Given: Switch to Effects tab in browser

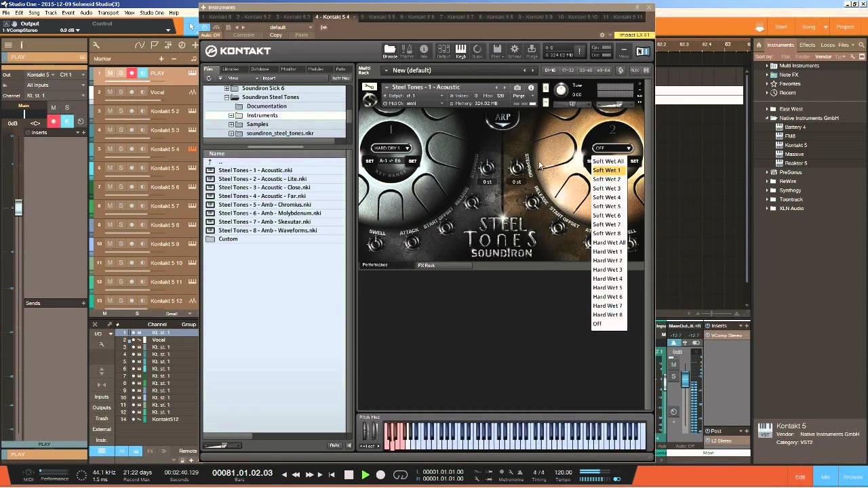Looking at the screenshot, I should click(807, 45).
